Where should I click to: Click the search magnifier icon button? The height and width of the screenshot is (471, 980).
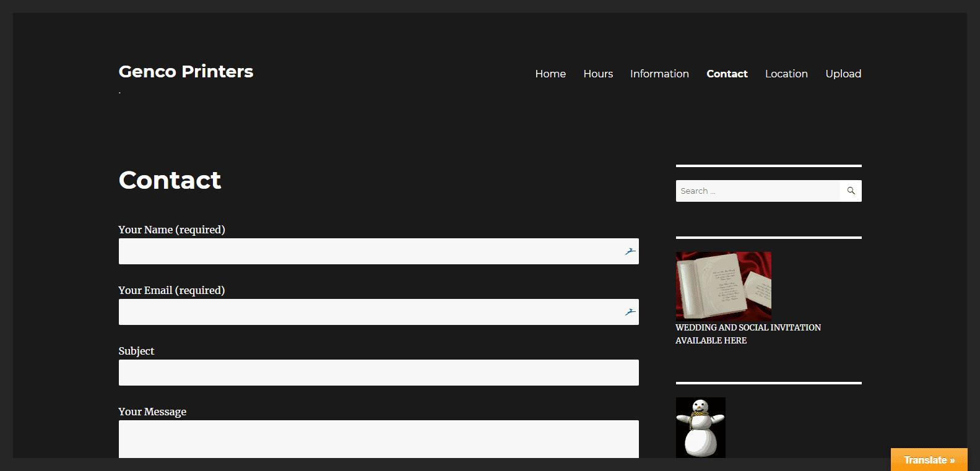coord(851,191)
